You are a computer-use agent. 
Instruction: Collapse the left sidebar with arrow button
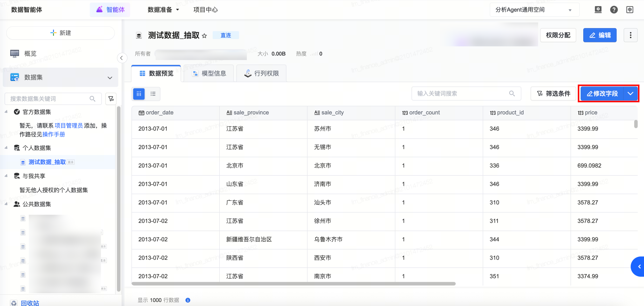122,58
